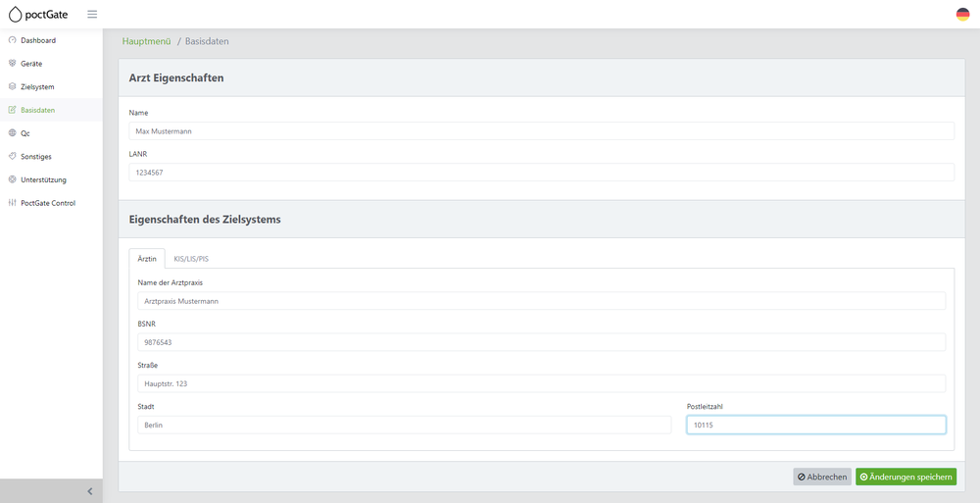Switch to the KIS/LIS/PIS tab
This screenshot has height=503, width=980.
pyautogui.click(x=191, y=259)
